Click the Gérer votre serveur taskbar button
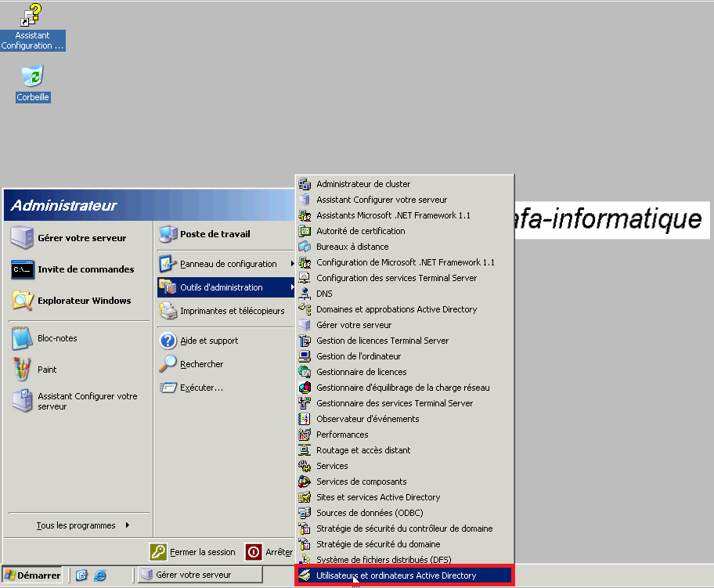This screenshot has height=588, width=714. pos(198,574)
